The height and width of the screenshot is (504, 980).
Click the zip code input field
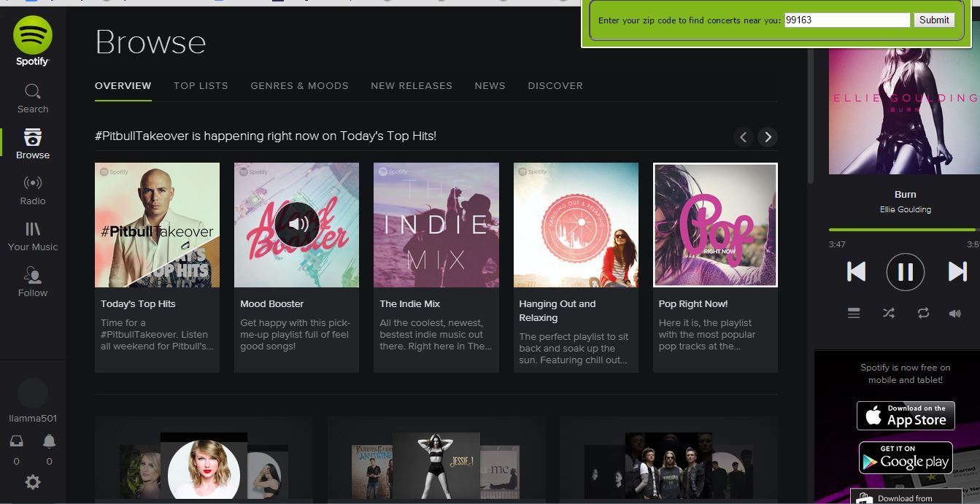point(847,20)
